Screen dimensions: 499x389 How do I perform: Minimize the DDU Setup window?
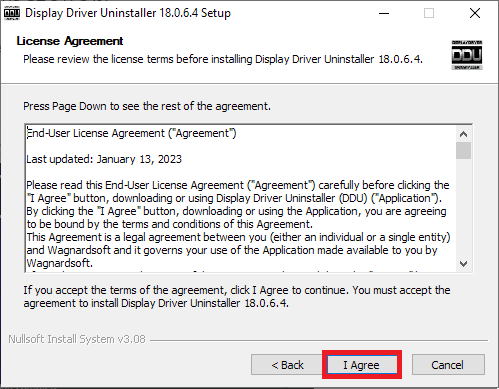click(384, 13)
